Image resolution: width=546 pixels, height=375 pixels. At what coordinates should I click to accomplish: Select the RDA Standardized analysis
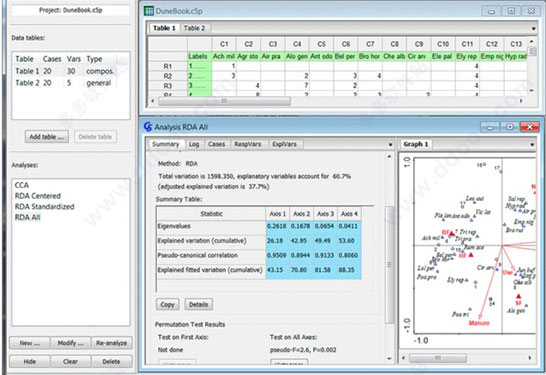point(45,207)
